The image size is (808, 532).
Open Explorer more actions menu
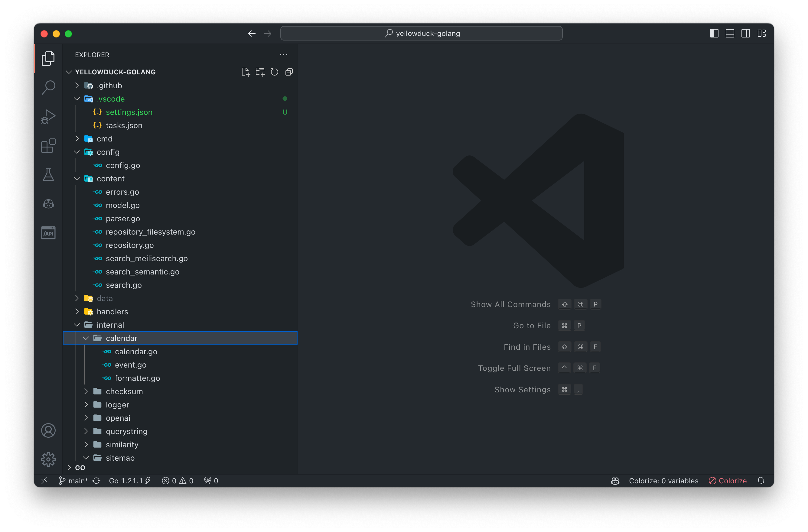click(283, 55)
